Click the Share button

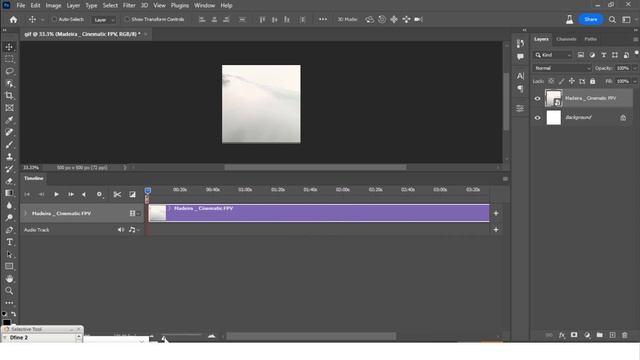pos(591,19)
